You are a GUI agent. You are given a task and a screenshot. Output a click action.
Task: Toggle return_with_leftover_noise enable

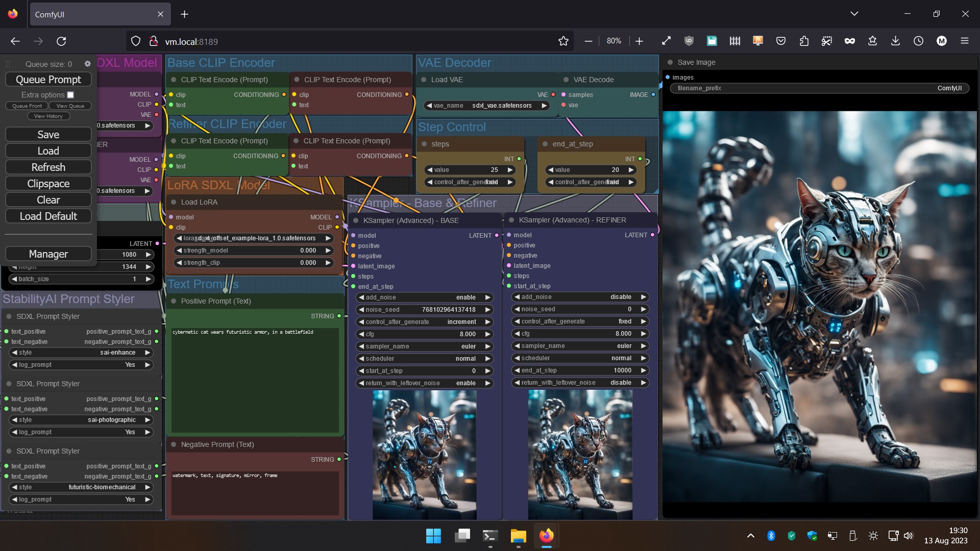pos(425,383)
